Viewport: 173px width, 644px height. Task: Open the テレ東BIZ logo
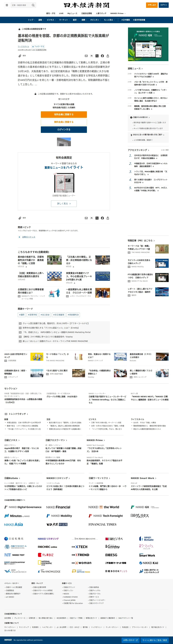(x=46, y=555)
